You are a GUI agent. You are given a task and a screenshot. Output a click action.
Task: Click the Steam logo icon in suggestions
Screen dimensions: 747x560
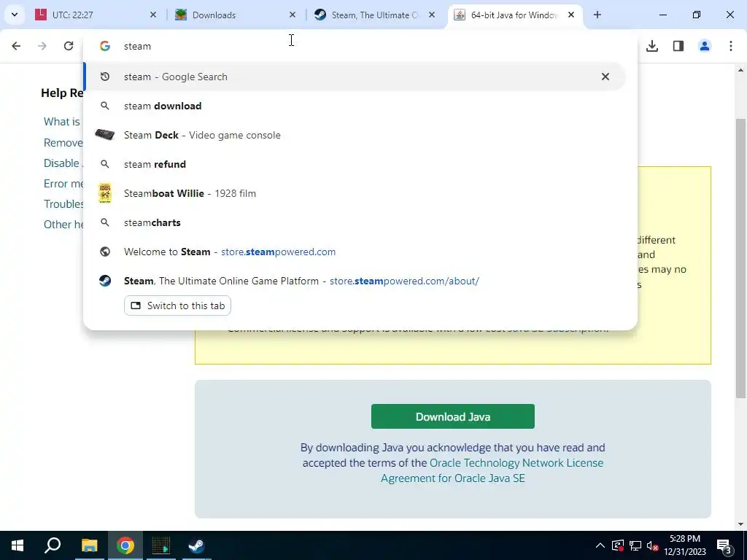105,281
